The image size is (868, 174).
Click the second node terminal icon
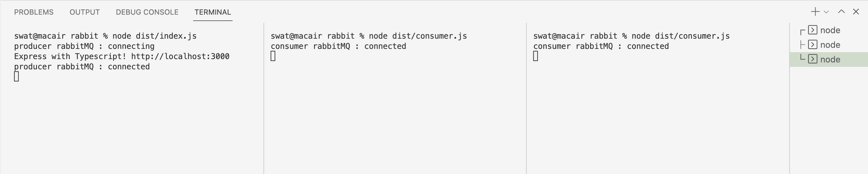(813, 45)
